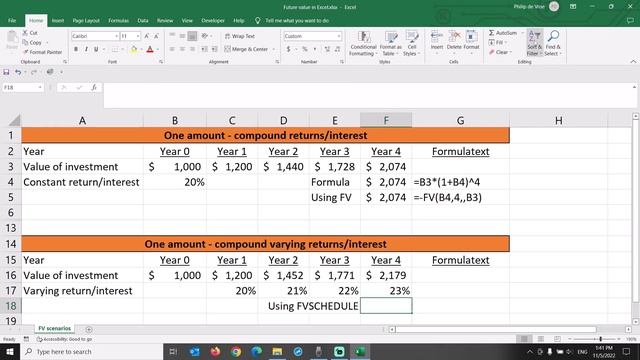Open Chrome from the taskbar
Image resolution: width=640 pixels, height=360 pixels.
point(236,351)
